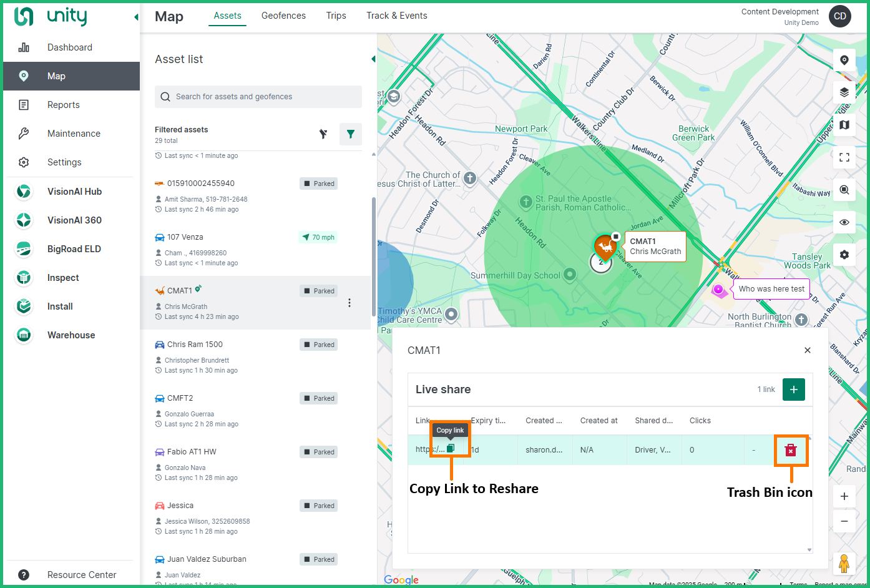Viewport: 870px width, 588px height.
Task: Switch to the Geofences tab
Action: (x=283, y=16)
